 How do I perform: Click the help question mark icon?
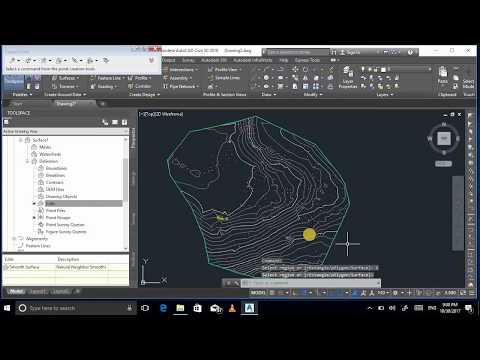[410, 52]
